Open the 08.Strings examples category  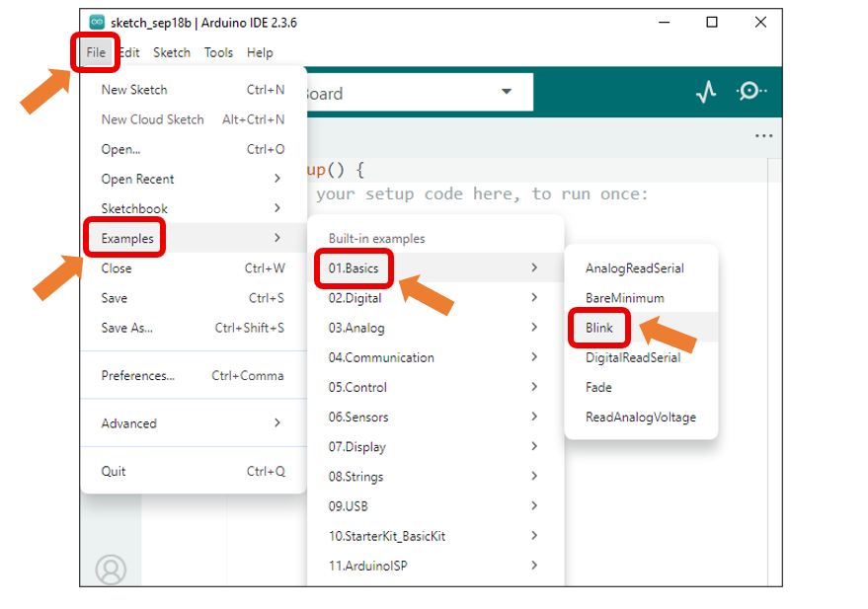tap(435, 477)
